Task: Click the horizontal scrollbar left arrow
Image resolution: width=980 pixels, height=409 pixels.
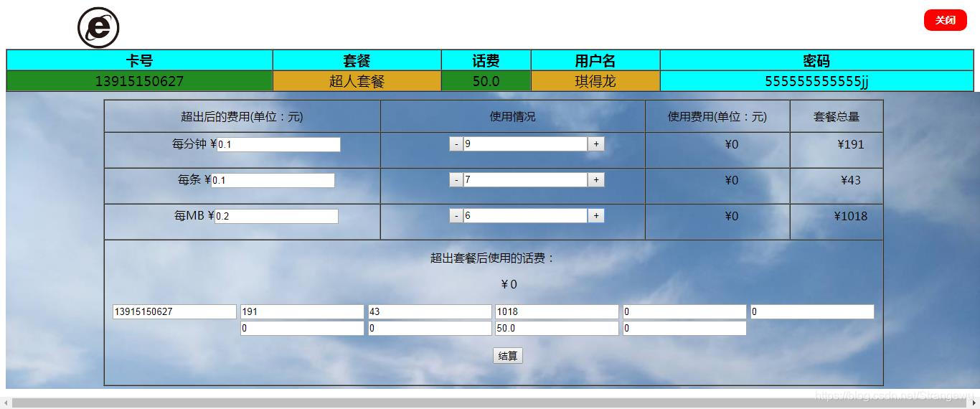Action: 6,403
